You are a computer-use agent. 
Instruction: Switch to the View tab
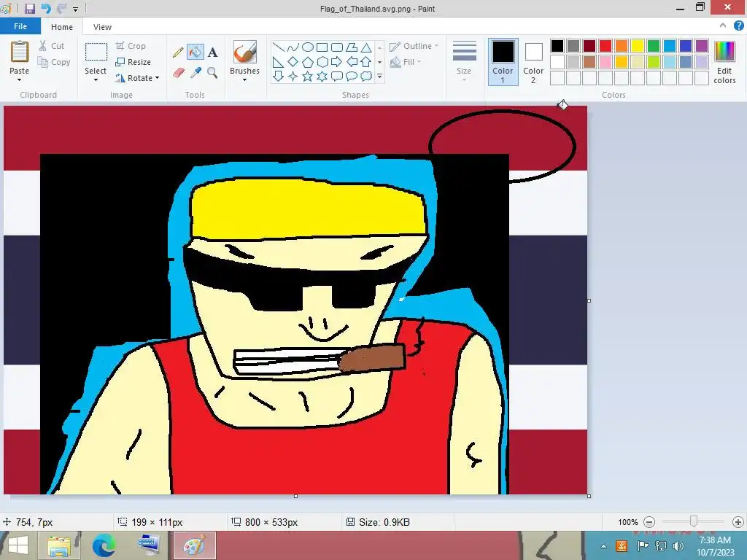pyautogui.click(x=102, y=27)
